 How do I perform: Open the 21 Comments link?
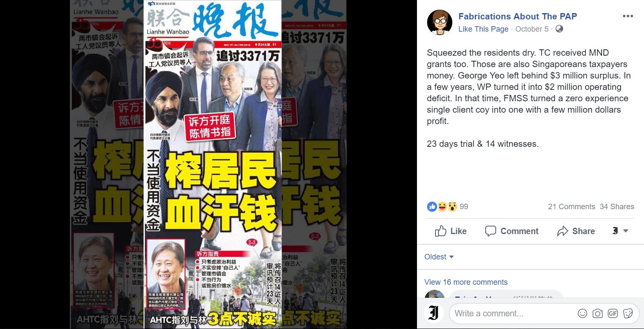[572, 207]
